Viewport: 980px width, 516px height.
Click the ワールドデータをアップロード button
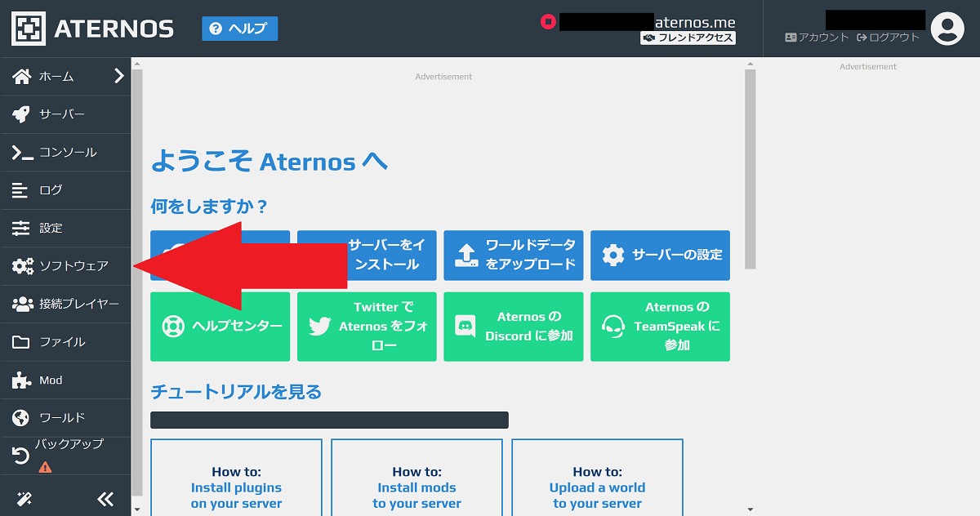click(x=514, y=255)
